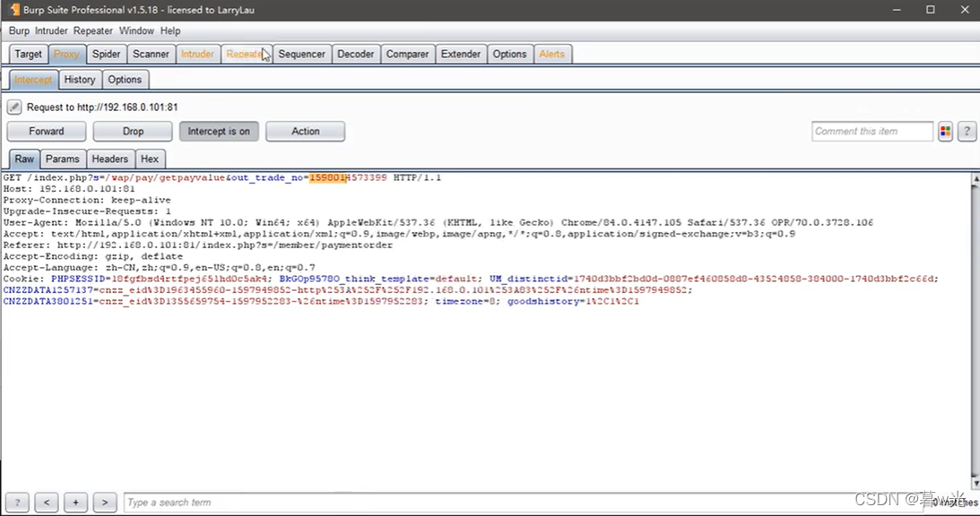This screenshot has width=980, height=516.
Task: Click the User-Agent header line
Action: 438,223
